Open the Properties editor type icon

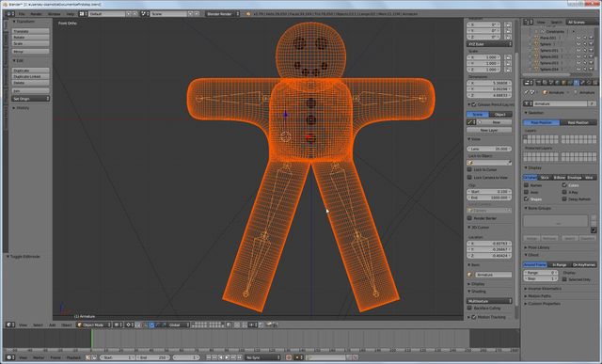tap(529, 83)
